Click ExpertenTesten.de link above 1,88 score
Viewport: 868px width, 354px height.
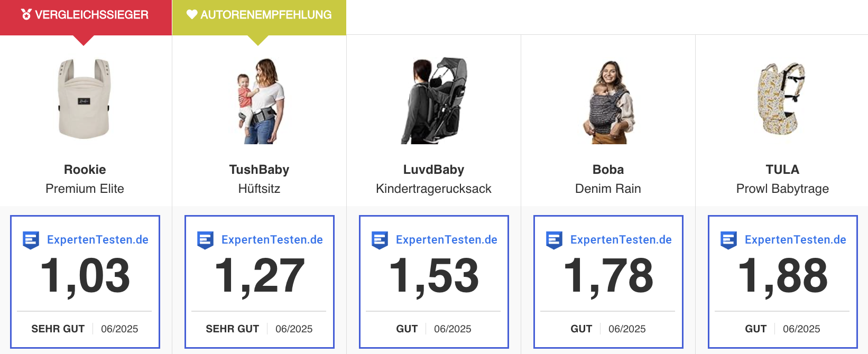point(796,240)
